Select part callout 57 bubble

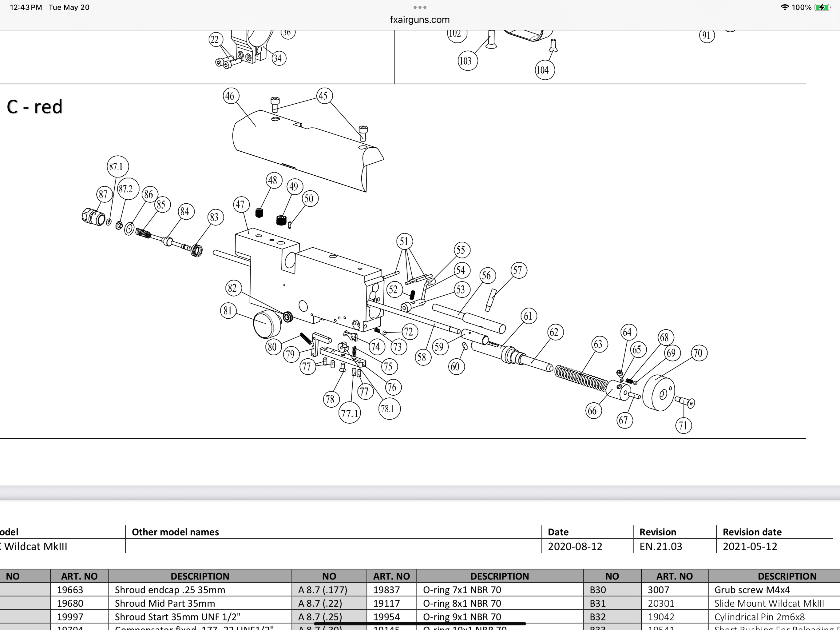(x=519, y=270)
